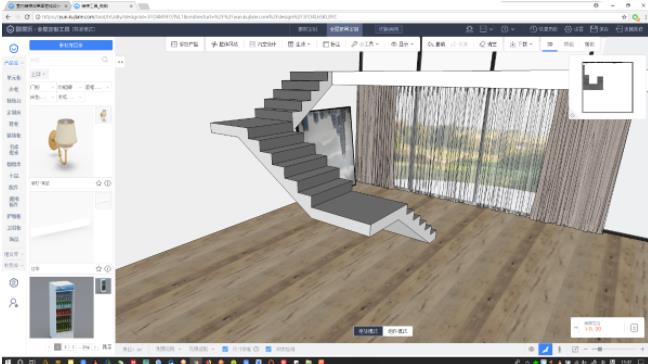Viewport: 648px width, 364px height.
Task: Open info icon for the wall lamp item
Action: (107, 183)
